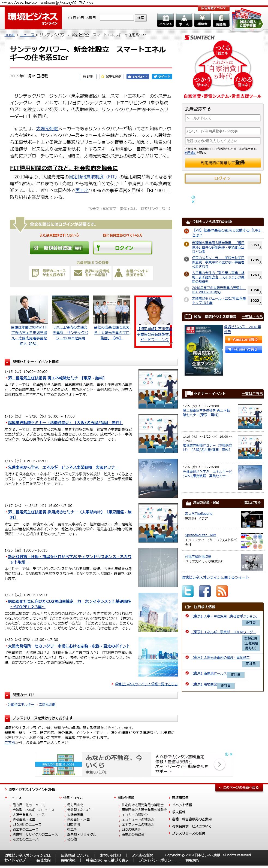Click the パスワード input field
The height and width of the screenshot is (868, 268).
pyautogui.click(x=222, y=131)
